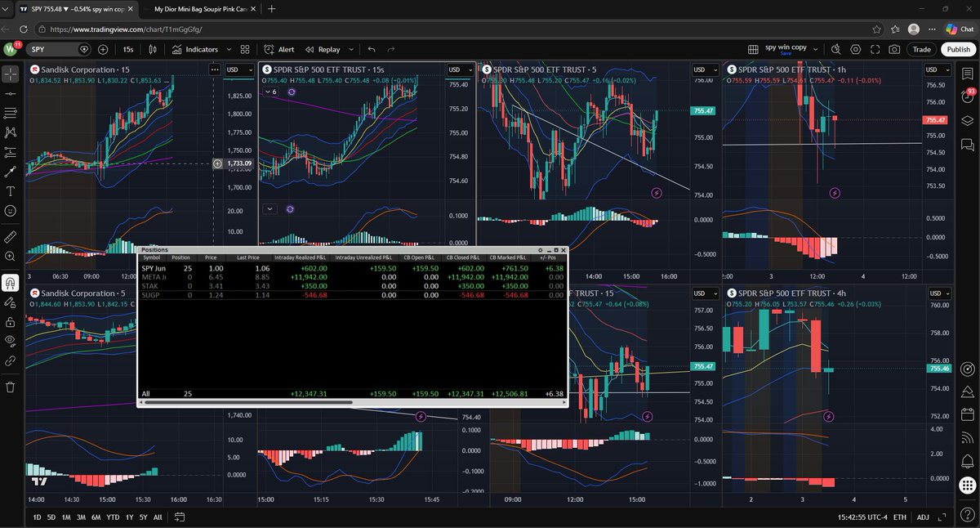Viewport: 980px width, 528px height.
Task: Open the indicator templates grid icon
Action: (243, 49)
